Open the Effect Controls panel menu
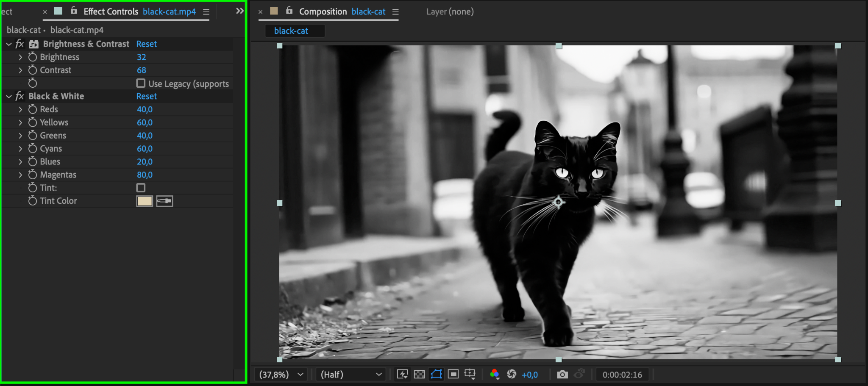 (206, 12)
